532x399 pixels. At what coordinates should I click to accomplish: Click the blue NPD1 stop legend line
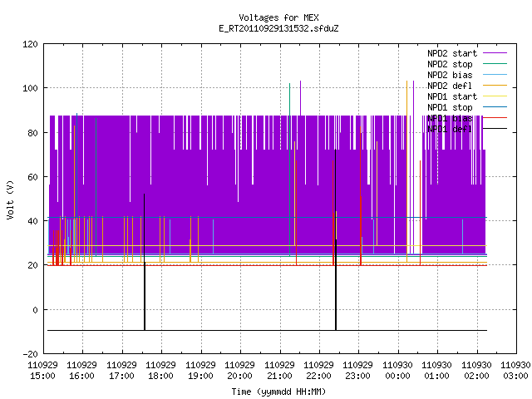(x=495, y=107)
